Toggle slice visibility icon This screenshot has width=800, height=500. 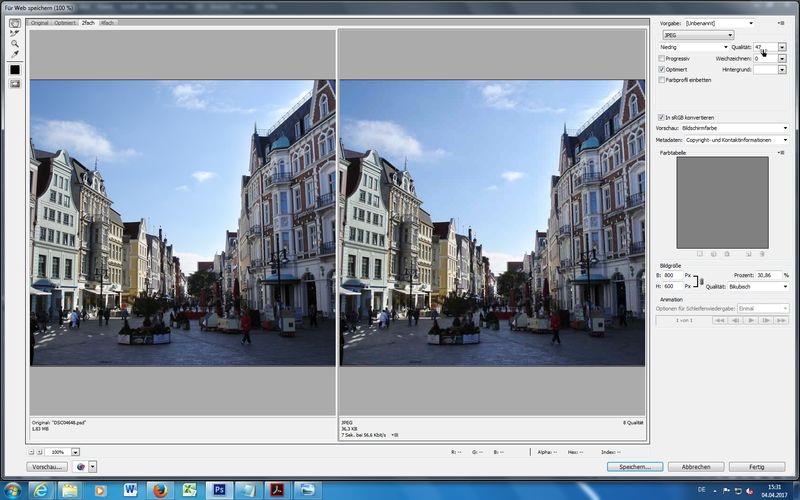(15, 84)
